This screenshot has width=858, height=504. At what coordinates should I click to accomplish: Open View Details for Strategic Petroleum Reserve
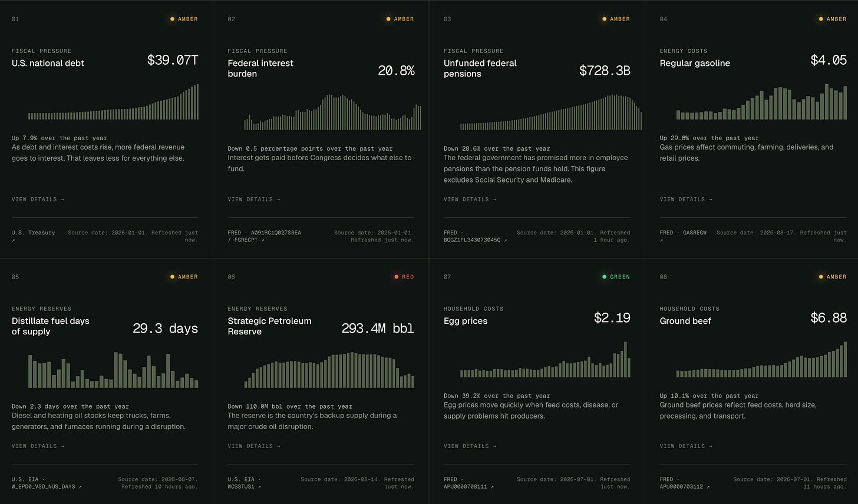[x=254, y=446]
